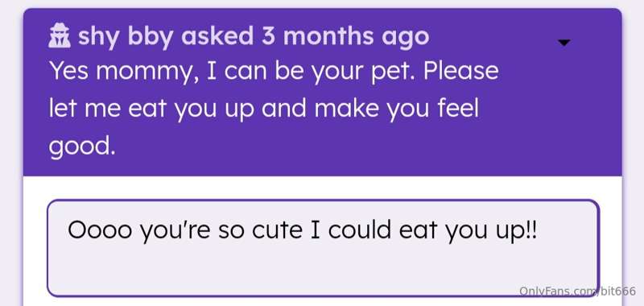Click the word "good." ending the question
This screenshot has width=644, height=306.
point(82,147)
